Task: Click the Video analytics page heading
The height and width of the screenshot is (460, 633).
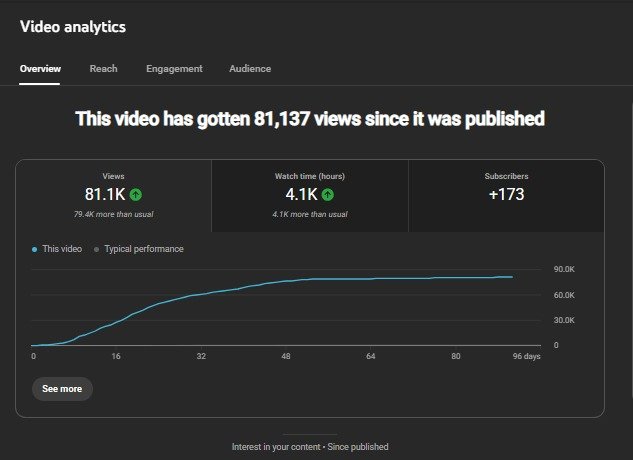Action: tap(73, 27)
